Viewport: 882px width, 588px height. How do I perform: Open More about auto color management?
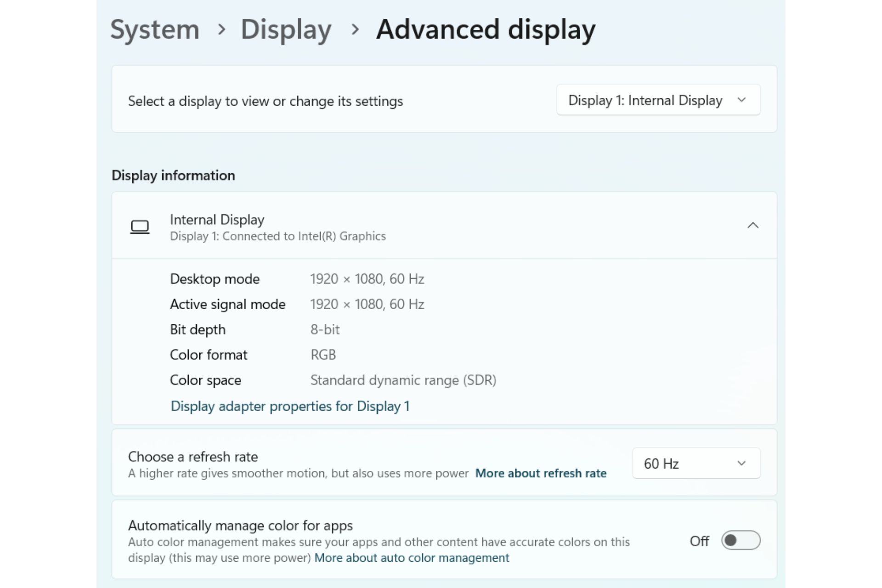pyautogui.click(x=411, y=558)
